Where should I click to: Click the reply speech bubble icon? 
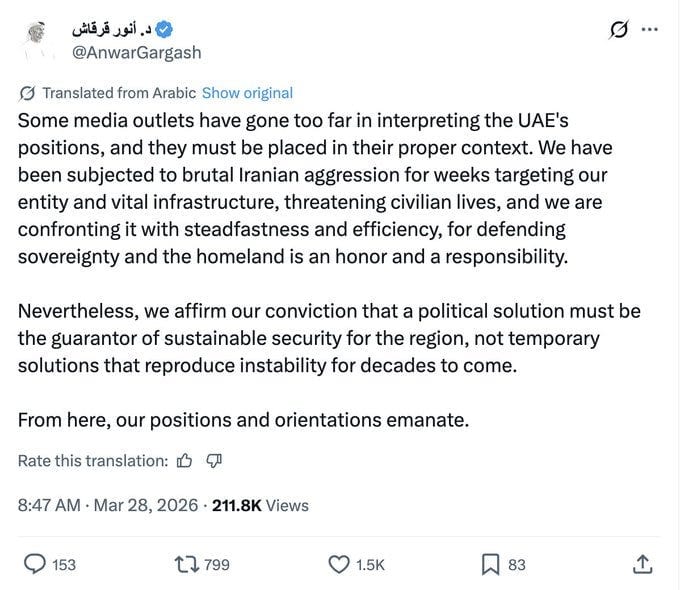34,564
